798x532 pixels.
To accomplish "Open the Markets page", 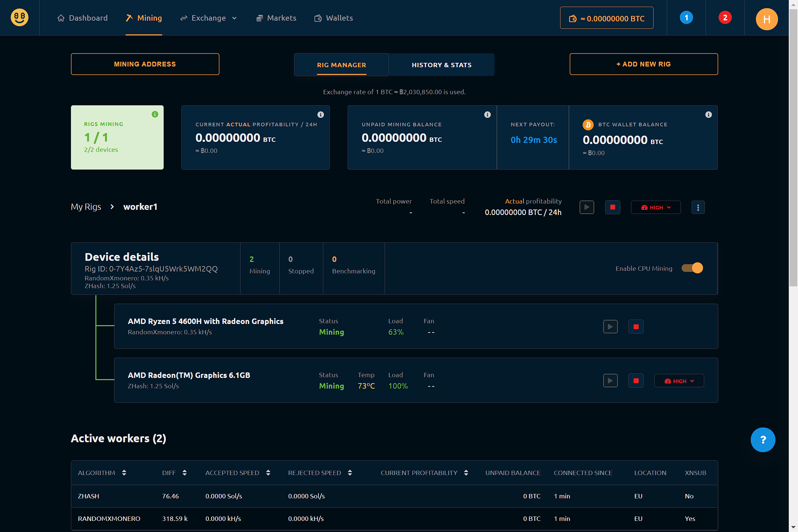I will coord(276,18).
